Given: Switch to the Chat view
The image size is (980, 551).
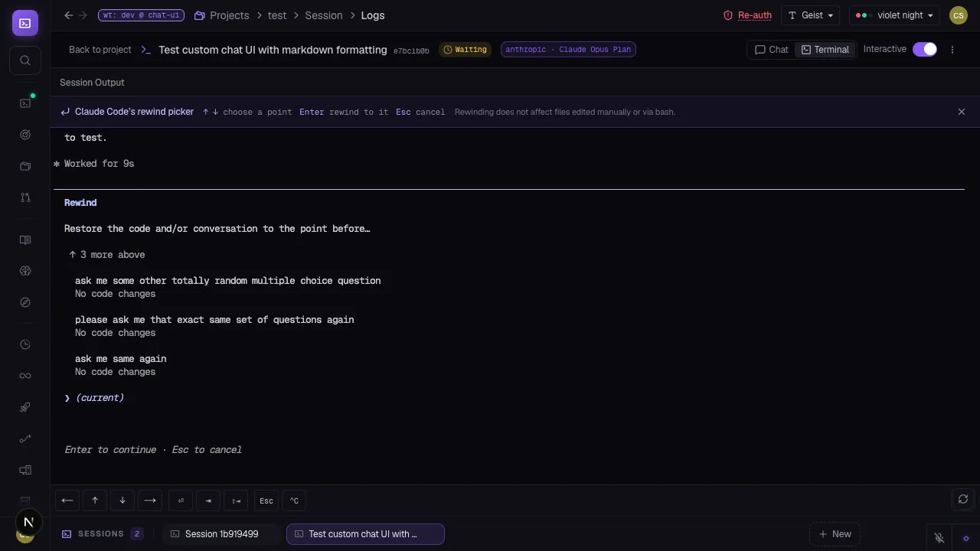Looking at the screenshot, I should point(772,50).
